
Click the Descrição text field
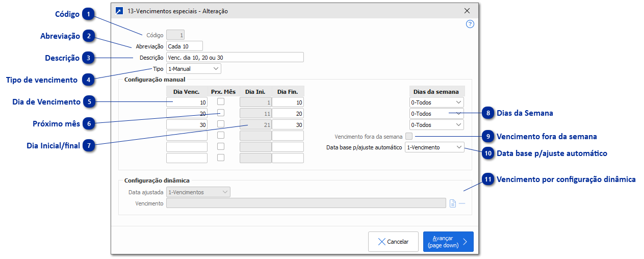tap(235, 57)
